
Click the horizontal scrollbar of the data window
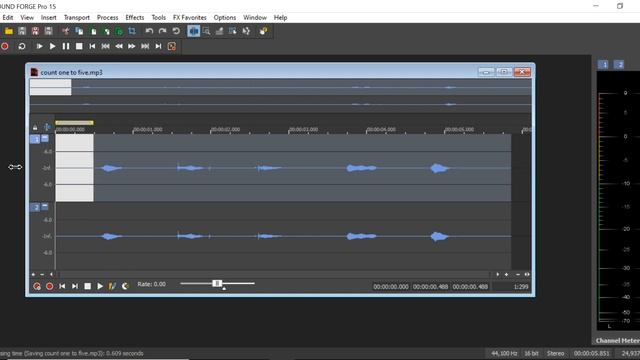tap(274, 275)
